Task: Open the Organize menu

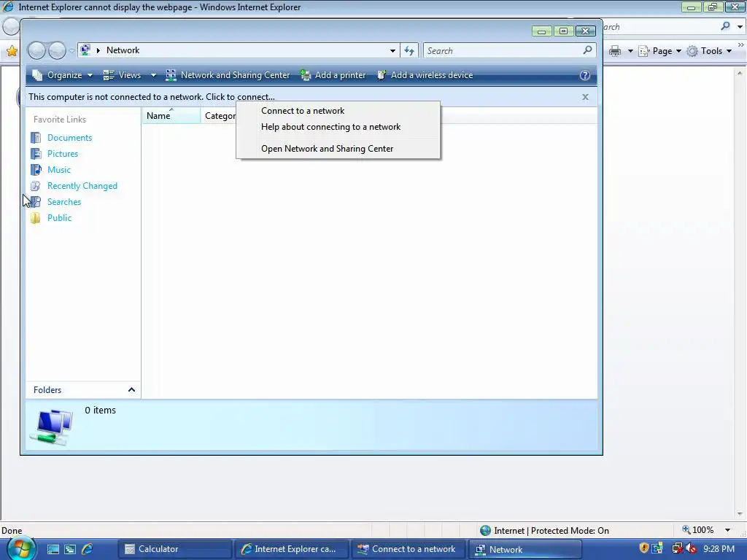Action: coord(63,75)
